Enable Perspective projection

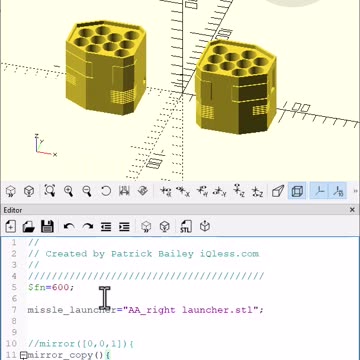pos(278,191)
